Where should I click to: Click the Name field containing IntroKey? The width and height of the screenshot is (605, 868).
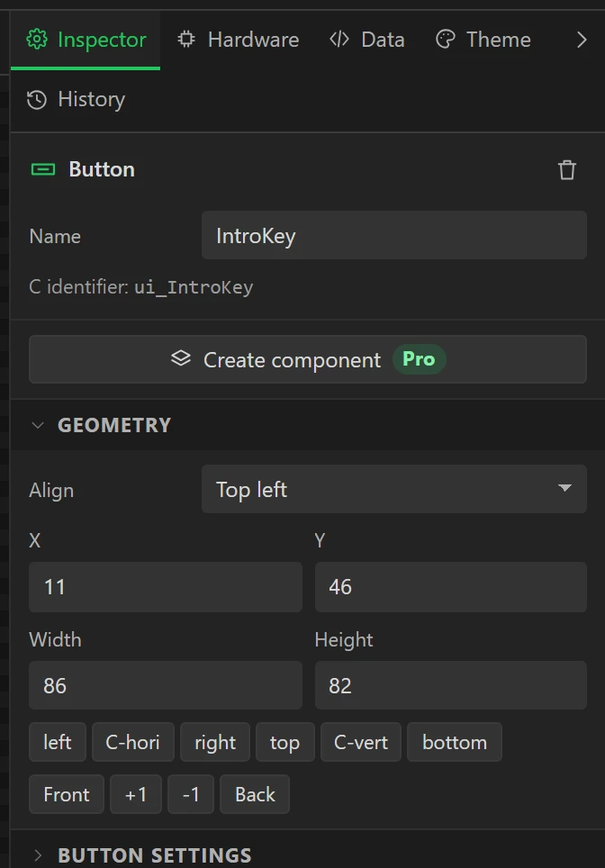(x=394, y=235)
